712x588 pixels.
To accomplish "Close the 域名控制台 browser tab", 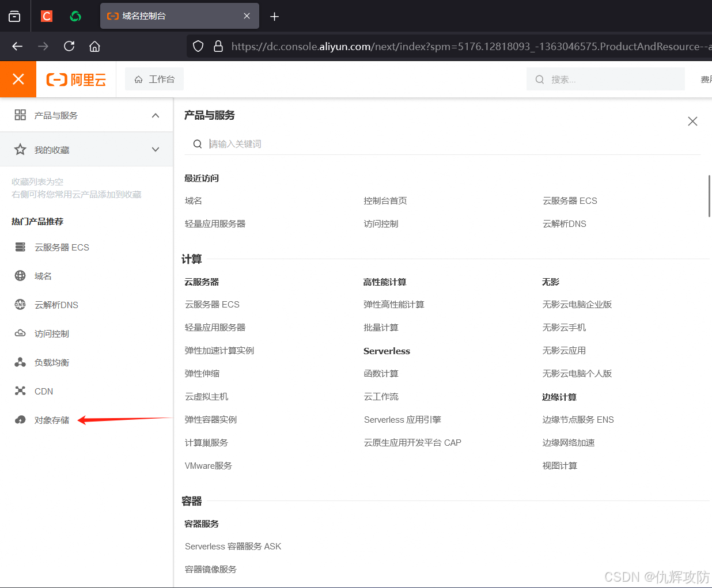I will point(247,16).
